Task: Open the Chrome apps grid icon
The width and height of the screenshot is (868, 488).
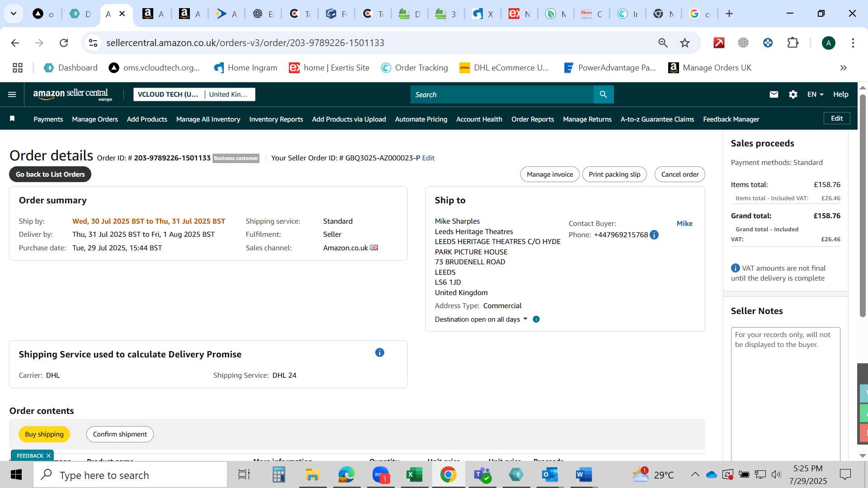Action: (x=18, y=68)
